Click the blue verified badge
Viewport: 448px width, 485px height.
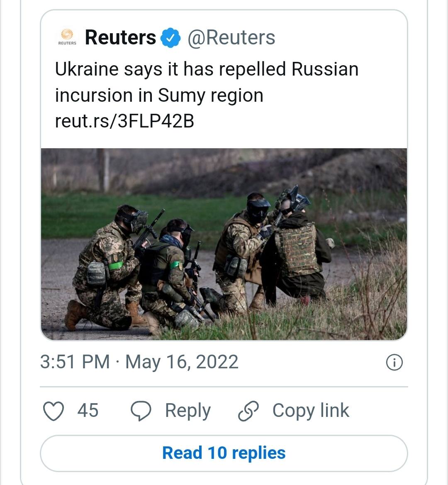170,38
